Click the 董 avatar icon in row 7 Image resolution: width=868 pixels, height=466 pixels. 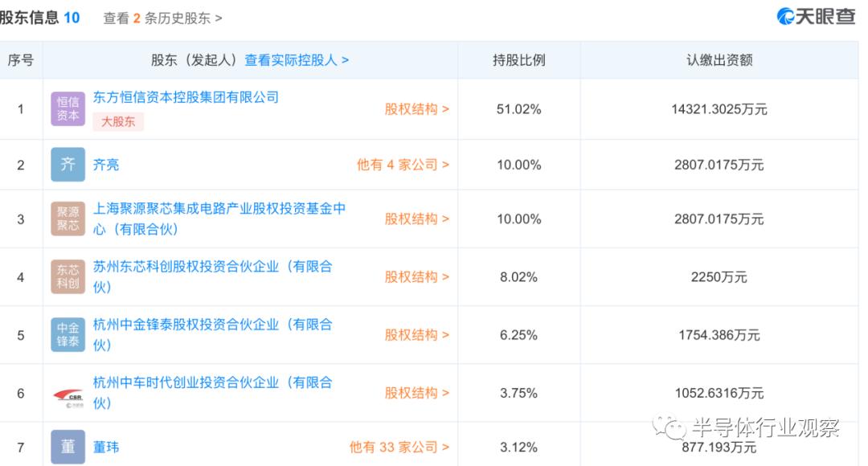[68, 447]
